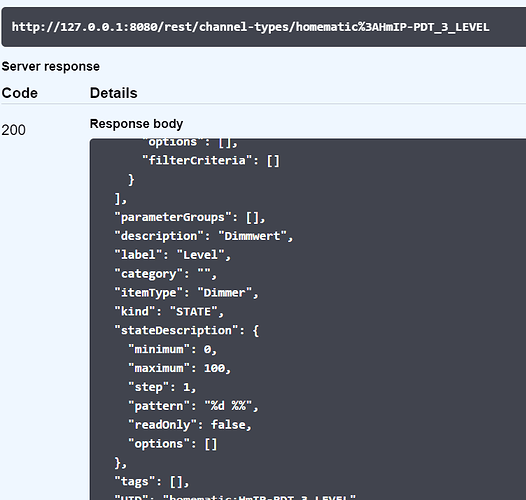Viewport: 526px width, 500px height.
Task: Click the "kind": "STATE" line
Action: 169,311
